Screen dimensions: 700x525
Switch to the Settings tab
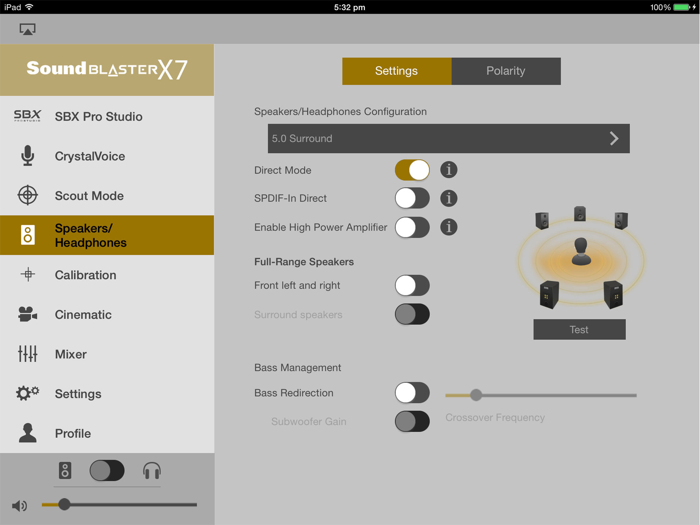point(397,71)
